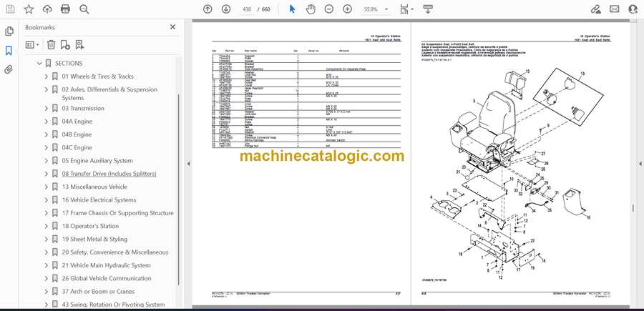The height and width of the screenshot is (311, 644).
Task: Open the find text magnifier
Action: pyautogui.click(x=84, y=9)
